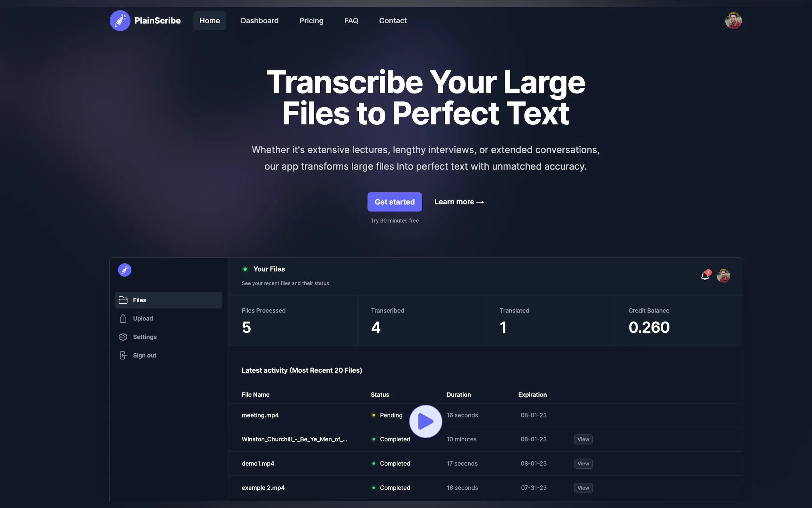Open the Home nav tab
Viewport: 812px width, 508px height.
click(x=209, y=20)
